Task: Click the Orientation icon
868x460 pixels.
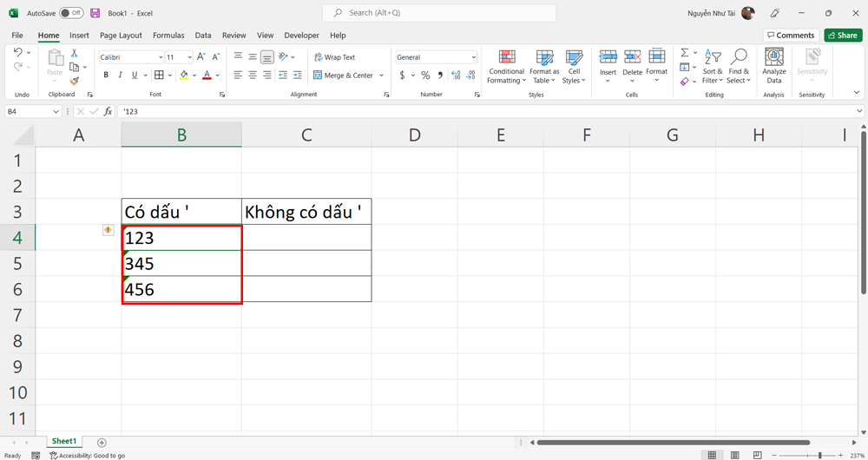Action: pyautogui.click(x=284, y=56)
